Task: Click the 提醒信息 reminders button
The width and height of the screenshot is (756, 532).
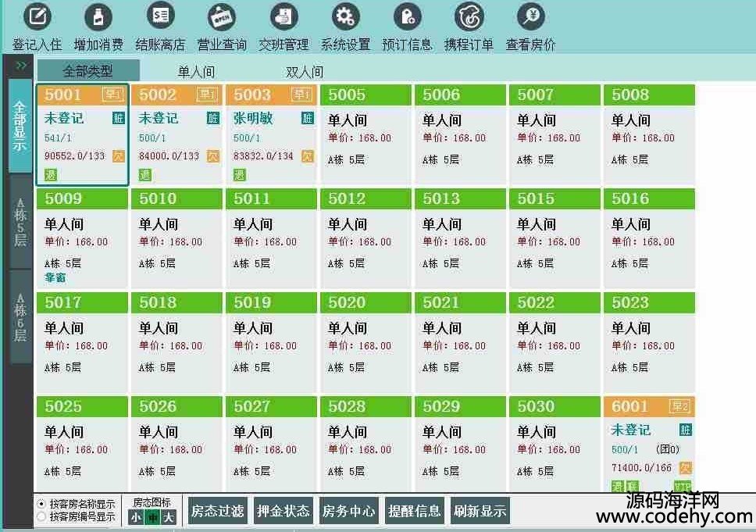Action: [414, 511]
